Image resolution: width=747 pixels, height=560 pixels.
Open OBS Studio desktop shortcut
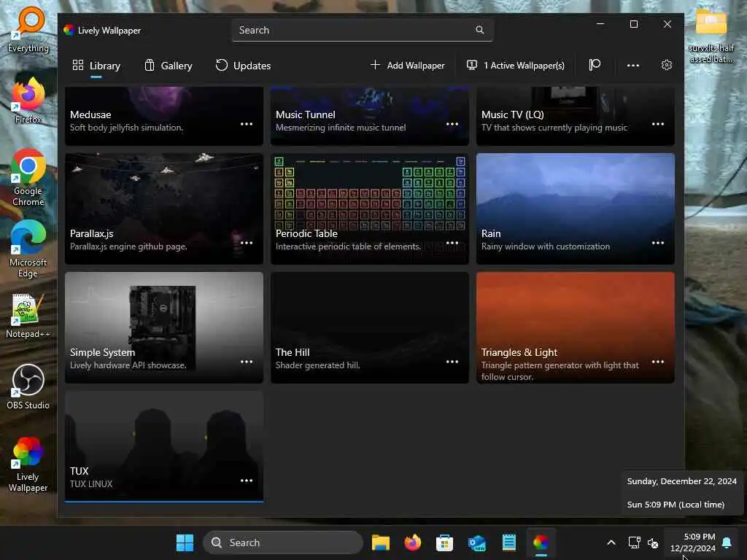pos(28,386)
